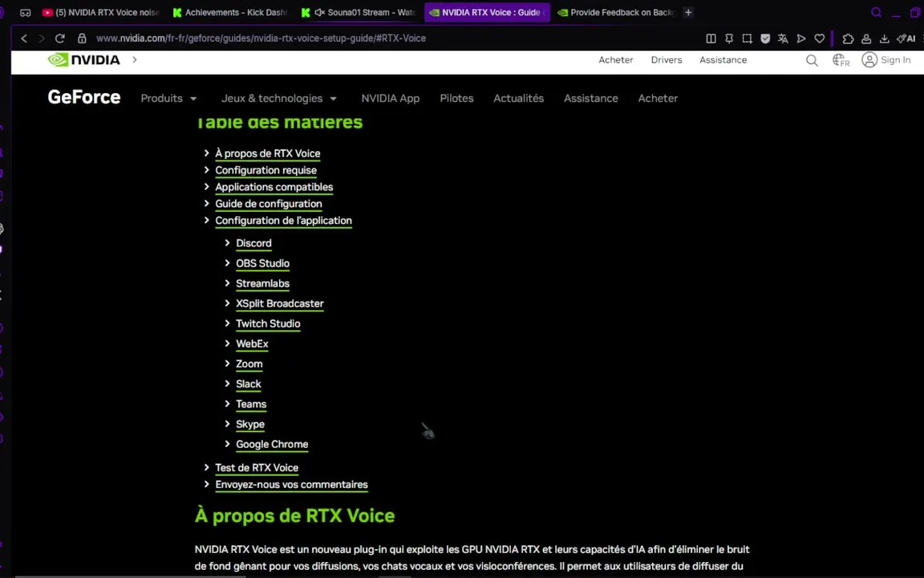The image size is (924, 578).
Task: Click the À propos de RTX Voice heading
Action: coord(294,515)
